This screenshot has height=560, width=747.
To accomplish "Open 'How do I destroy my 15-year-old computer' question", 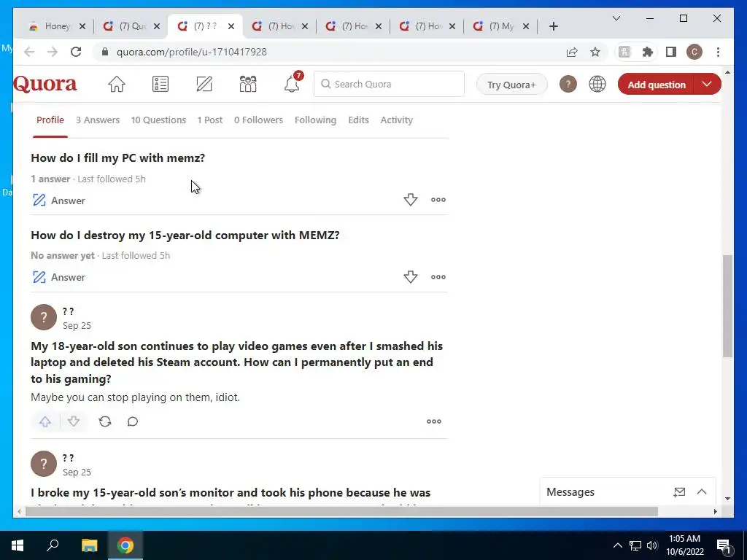I will click(x=185, y=236).
